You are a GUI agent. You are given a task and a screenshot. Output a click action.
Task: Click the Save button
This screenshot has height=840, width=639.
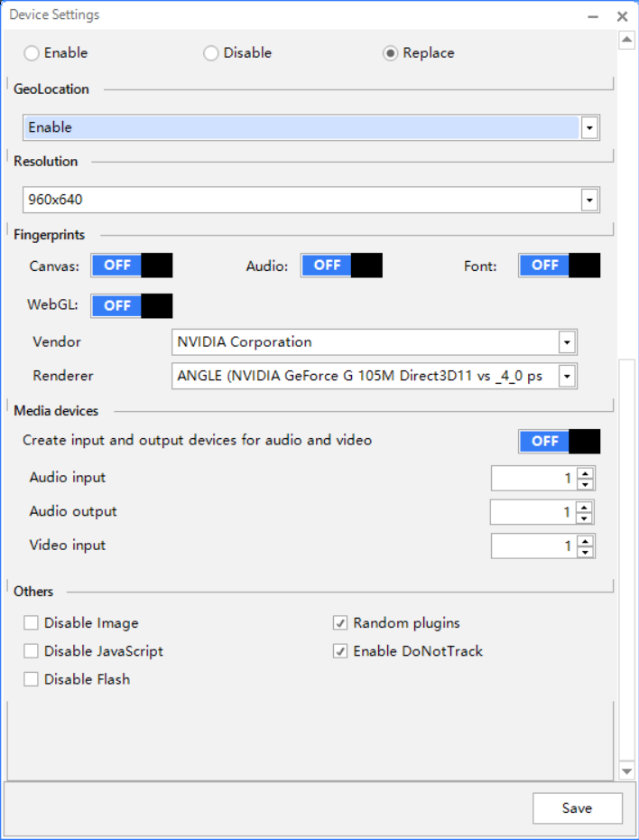click(x=577, y=808)
